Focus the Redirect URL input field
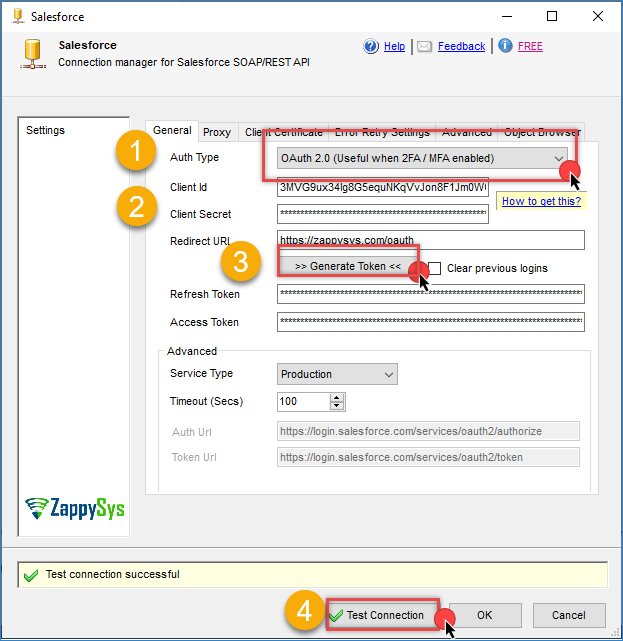Viewport: 623px width, 641px height. click(430, 240)
